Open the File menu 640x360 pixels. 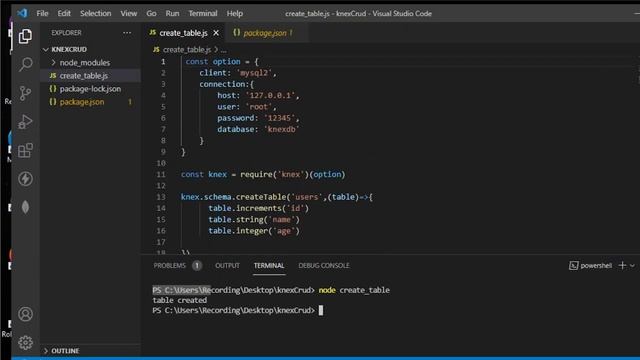click(42, 13)
